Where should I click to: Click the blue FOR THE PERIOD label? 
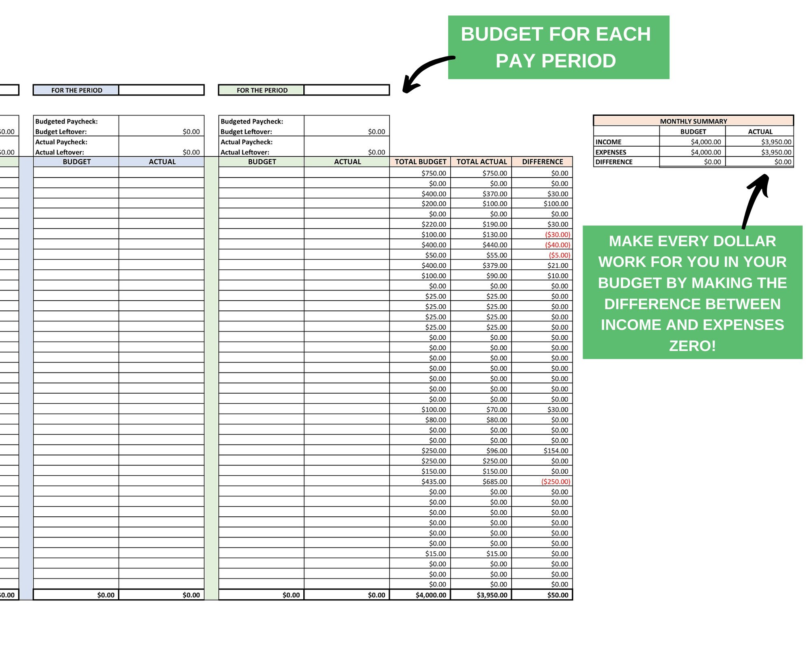(76, 90)
